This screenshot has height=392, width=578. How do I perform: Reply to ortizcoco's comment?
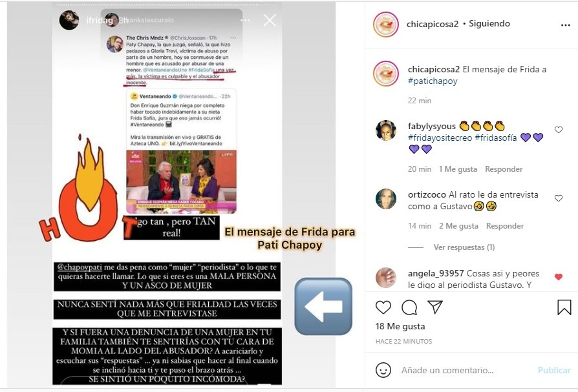pos(505,225)
